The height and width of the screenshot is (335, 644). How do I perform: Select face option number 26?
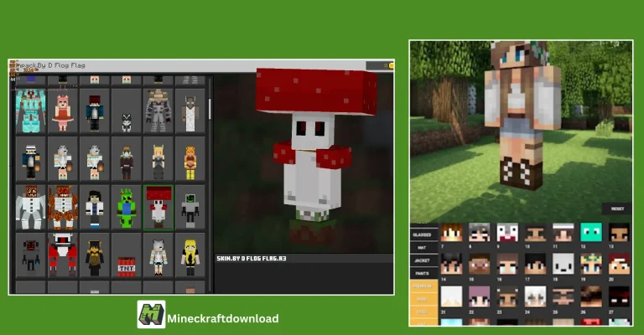[591, 296]
